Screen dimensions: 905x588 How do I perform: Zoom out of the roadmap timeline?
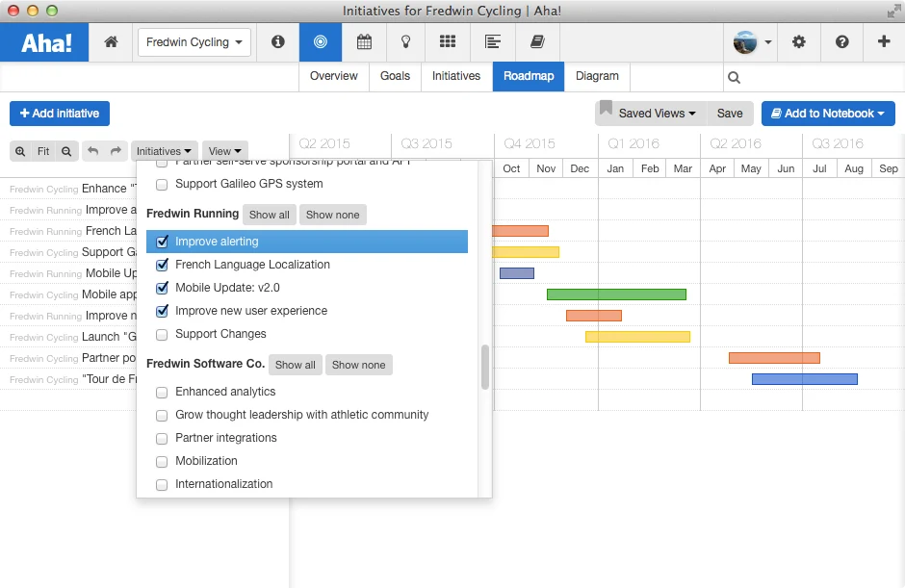point(66,151)
